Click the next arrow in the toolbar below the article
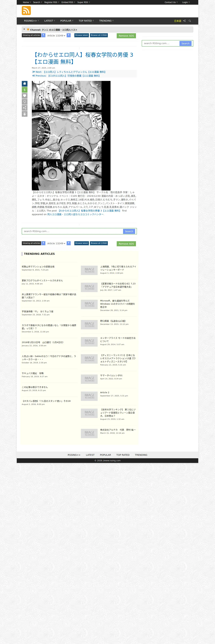Screen dimensions: 215x644 pos(69,243)
